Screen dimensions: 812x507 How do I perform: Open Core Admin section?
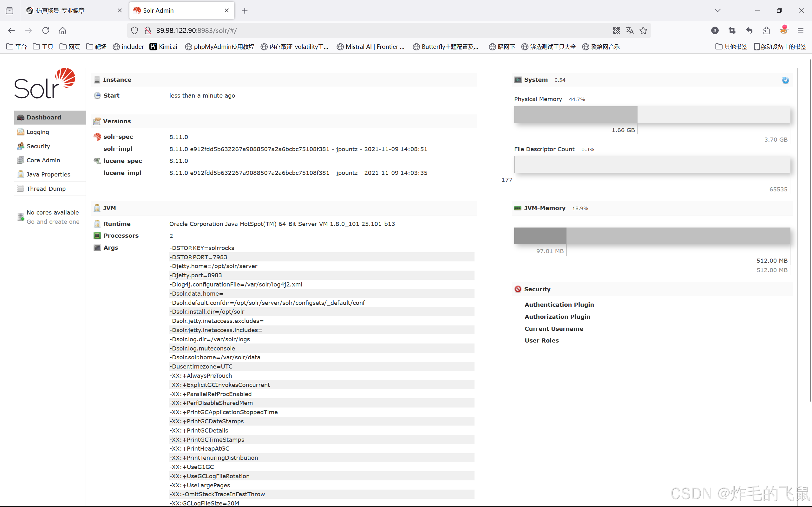(x=43, y=160)
